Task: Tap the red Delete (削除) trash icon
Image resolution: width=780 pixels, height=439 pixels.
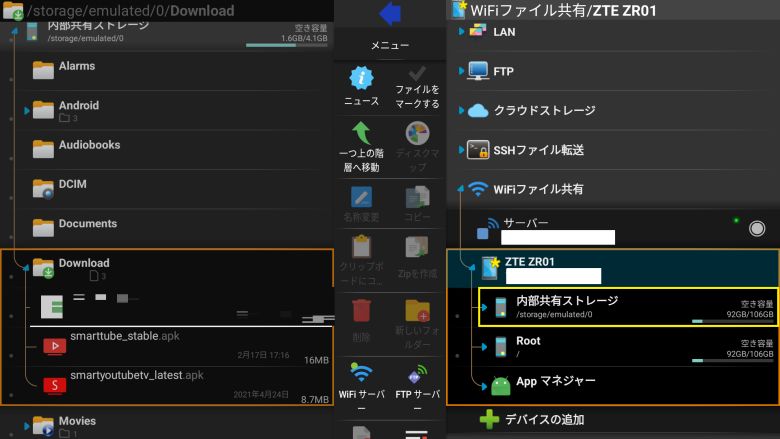Action: [361, 311]
